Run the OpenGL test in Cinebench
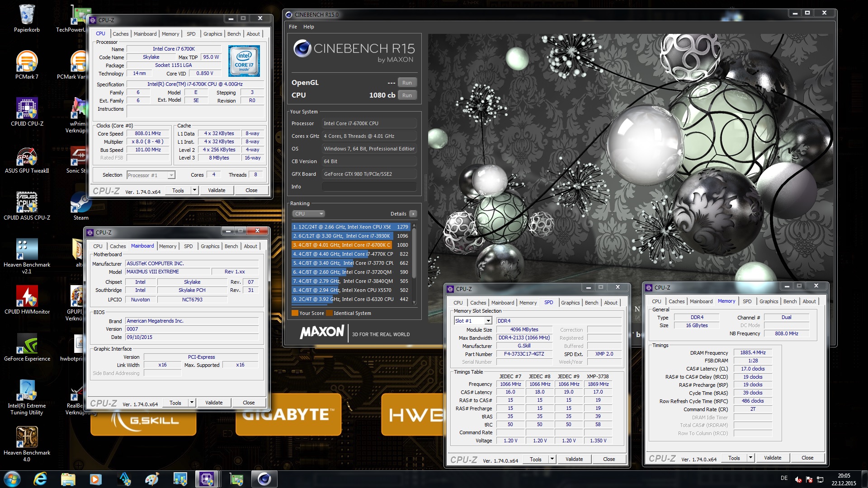Viewport: 868px width, 488px height. point(407,83)
